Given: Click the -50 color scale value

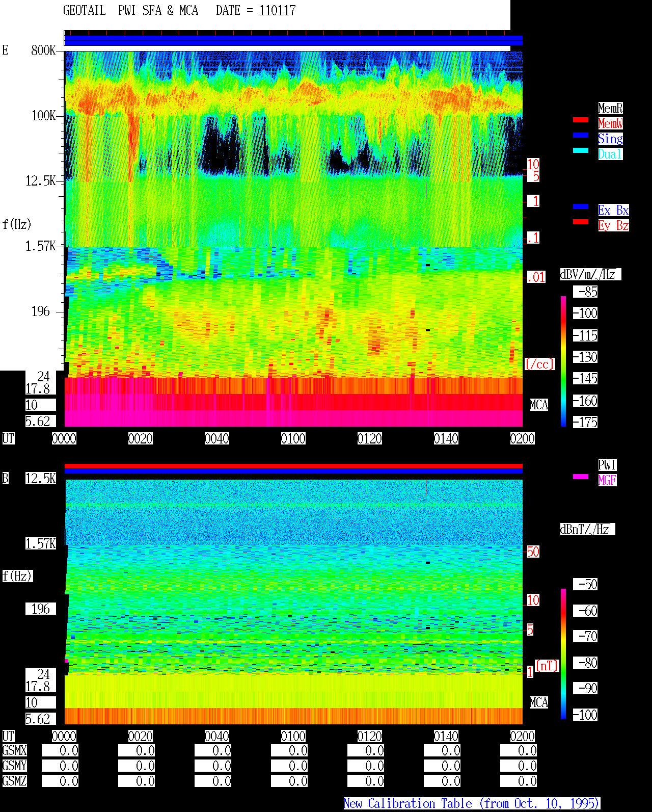Looking at the screenshot, I should point(586,584).
